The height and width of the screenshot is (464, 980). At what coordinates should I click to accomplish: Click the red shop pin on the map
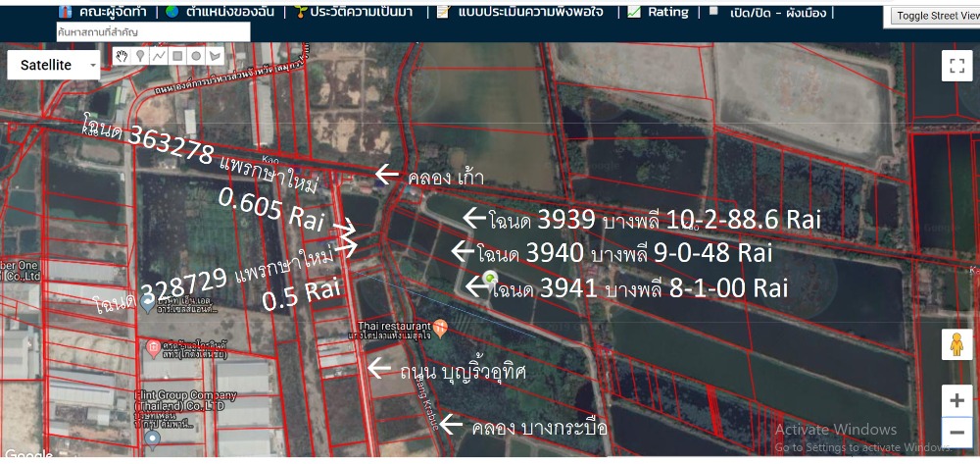pos(152,347)
